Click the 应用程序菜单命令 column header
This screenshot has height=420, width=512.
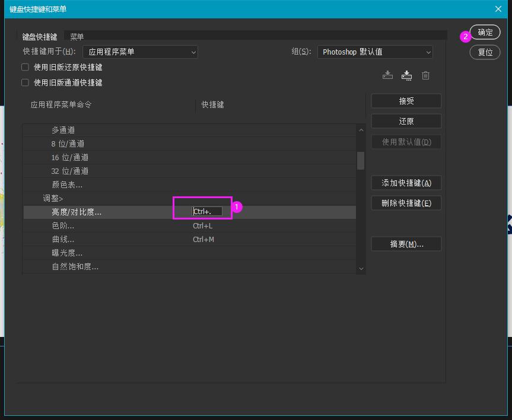tap(61, 104)
